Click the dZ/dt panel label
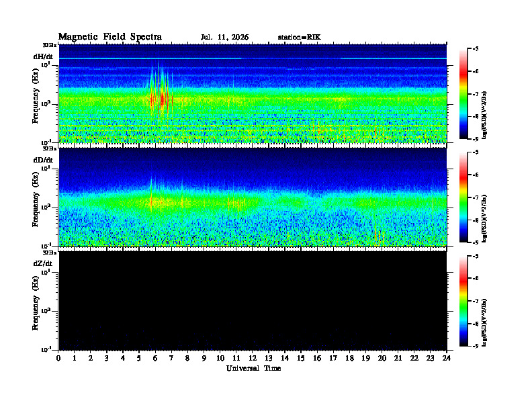532x411 pixels. [x=43, y=263]
